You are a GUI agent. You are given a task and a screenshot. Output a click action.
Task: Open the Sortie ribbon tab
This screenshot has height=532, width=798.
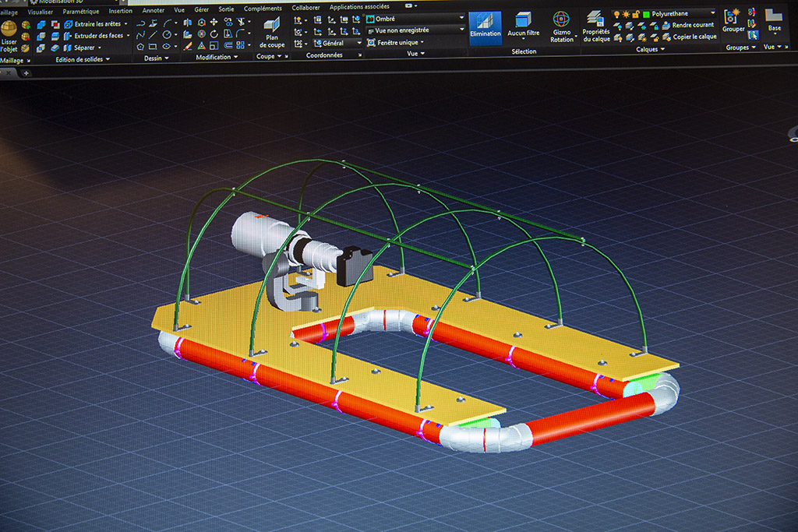(227, 9)
